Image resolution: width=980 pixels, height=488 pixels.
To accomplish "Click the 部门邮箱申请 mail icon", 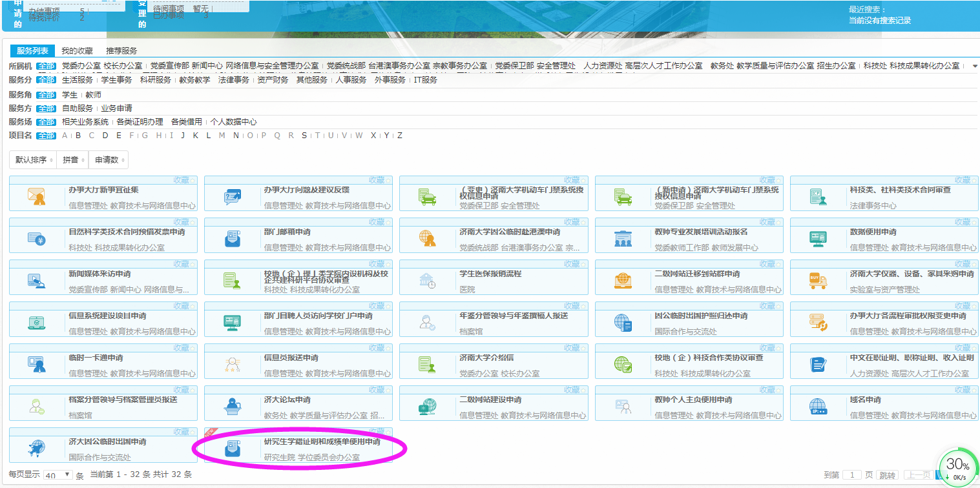I will coord(232,239).
